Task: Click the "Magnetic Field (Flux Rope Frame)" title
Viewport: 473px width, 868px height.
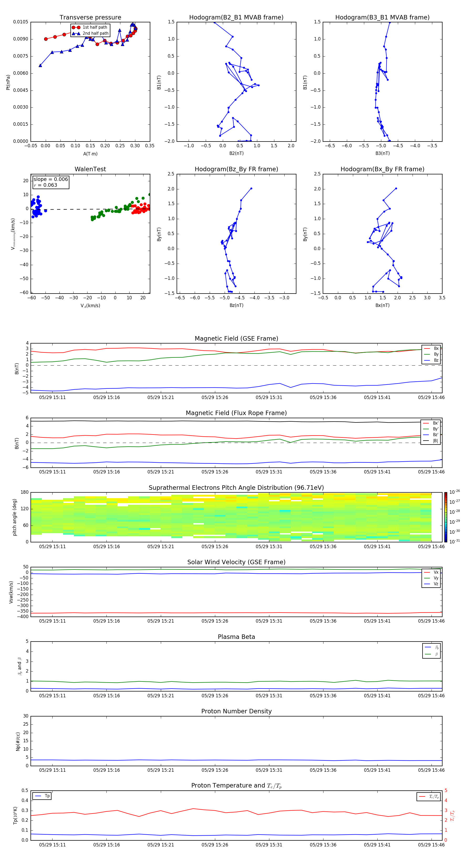Action: pos(236,413)
